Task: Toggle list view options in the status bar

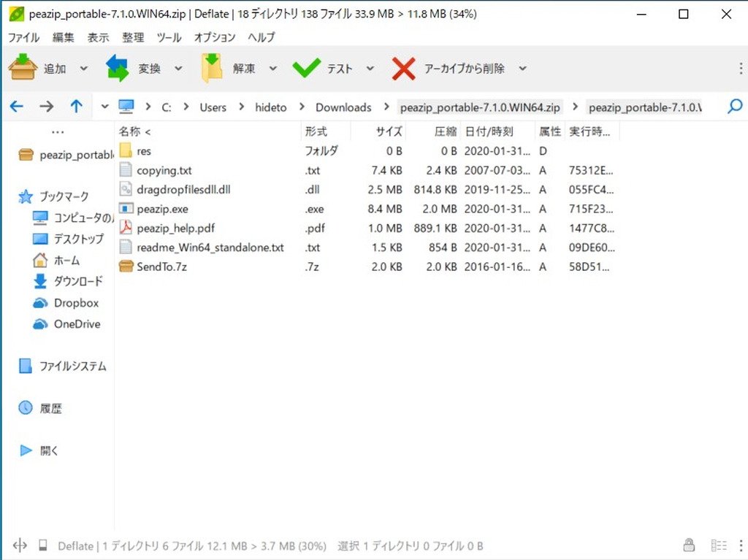Action: pyautogui.click(x=720, y=545)
